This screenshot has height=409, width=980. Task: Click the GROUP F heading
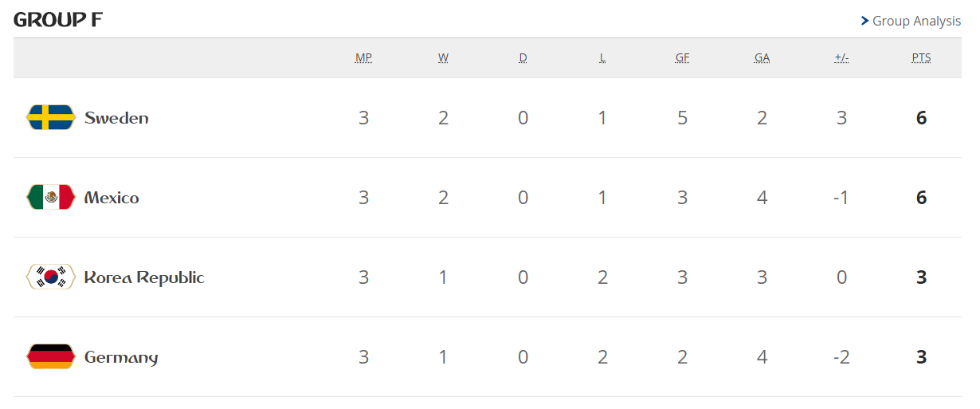tap(58, 20)
